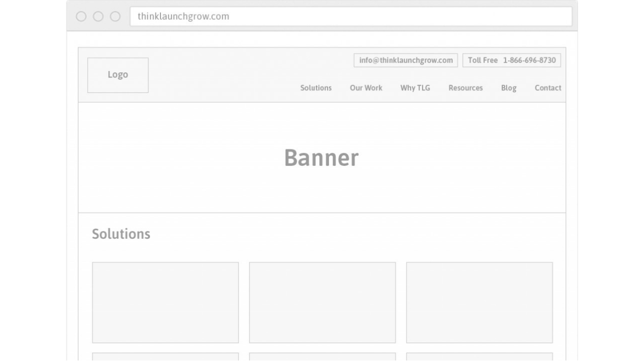Click the Toll Free 1-866-696-8730 number
The width and height of the screenshot is (644, 362).
(512, 60)
